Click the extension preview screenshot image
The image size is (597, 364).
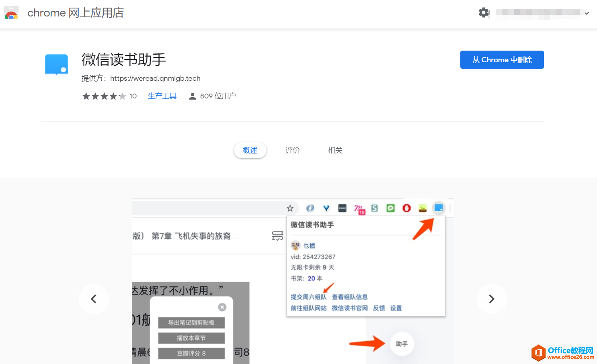[x=293, y=281]
